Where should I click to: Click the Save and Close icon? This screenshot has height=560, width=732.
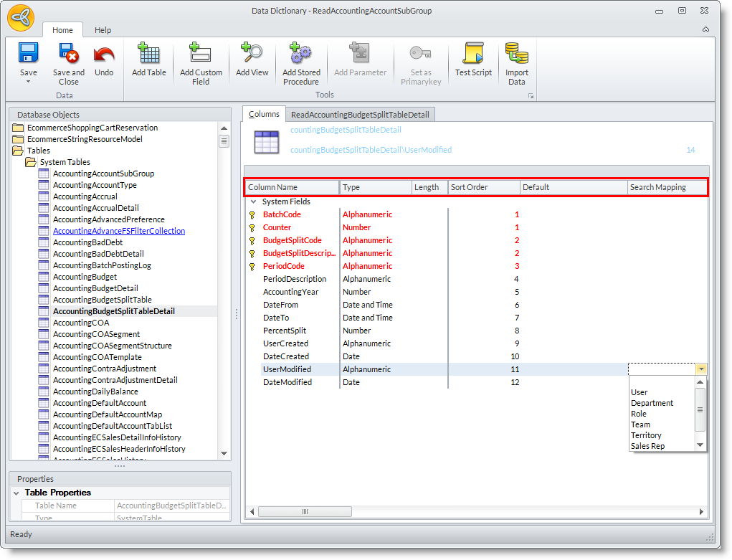click(x=68, y=54)
